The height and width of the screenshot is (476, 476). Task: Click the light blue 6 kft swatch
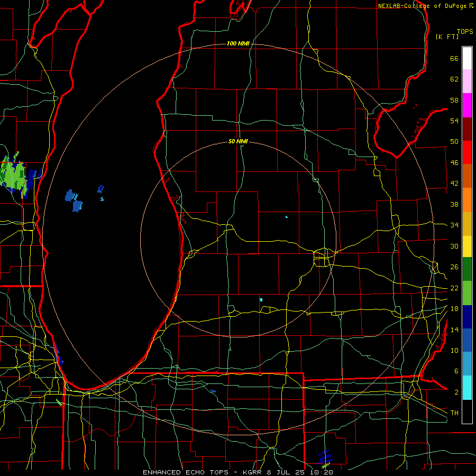467,364
